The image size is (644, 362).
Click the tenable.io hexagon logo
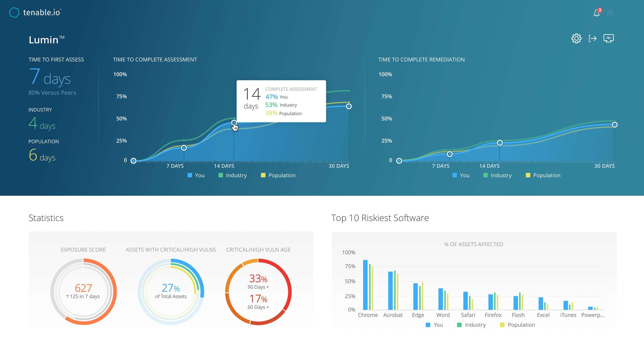14,12
